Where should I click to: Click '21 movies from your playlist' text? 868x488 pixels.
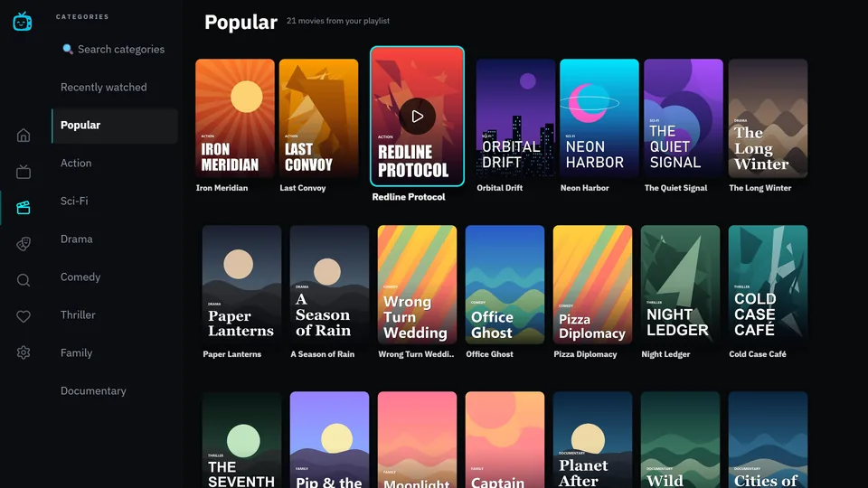point(337,21)
